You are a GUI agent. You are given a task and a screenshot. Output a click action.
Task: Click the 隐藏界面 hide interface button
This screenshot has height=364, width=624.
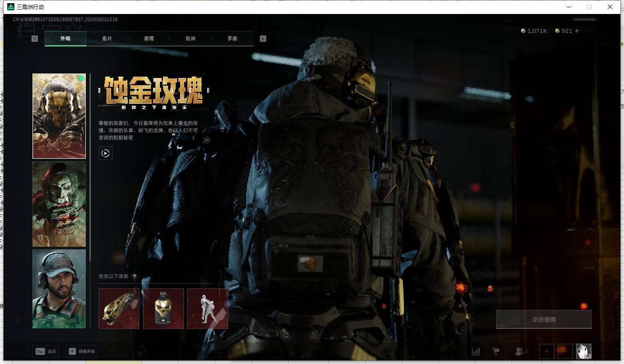click(82, 351)
